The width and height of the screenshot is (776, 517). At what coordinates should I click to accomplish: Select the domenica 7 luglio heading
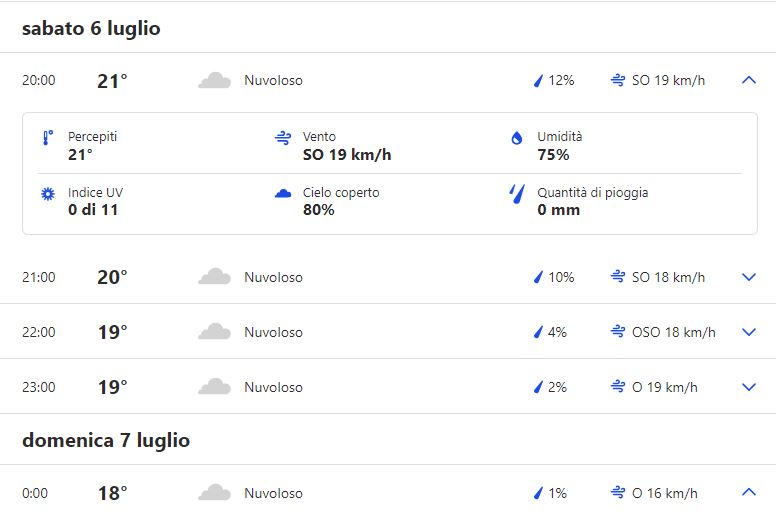(x=106, y=440)
